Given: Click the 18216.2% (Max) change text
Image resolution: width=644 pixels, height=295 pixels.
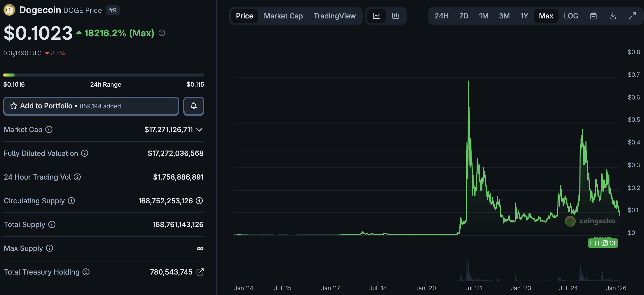Looking at the screenshot, I should (x=119, y=33).
